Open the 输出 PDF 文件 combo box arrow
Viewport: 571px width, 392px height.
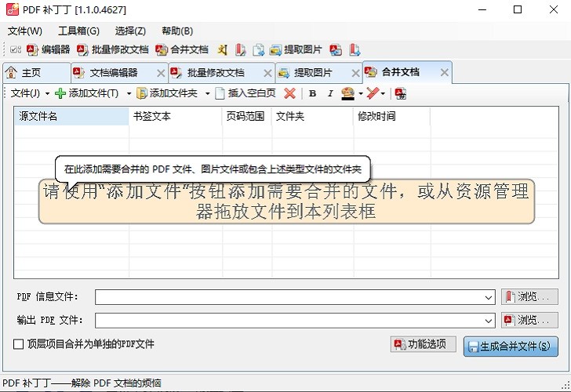[x=489, y=321]
